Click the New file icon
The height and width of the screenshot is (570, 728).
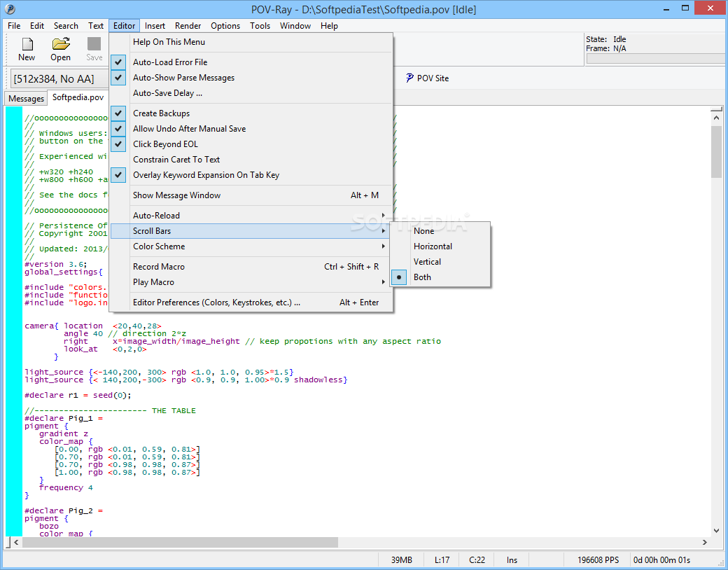27,44
